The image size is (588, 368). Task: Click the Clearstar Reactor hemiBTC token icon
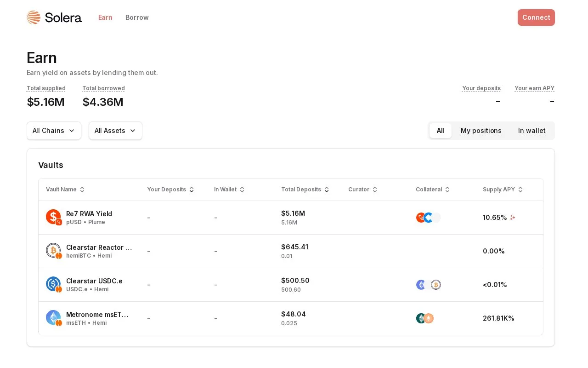tap(53, 250)
